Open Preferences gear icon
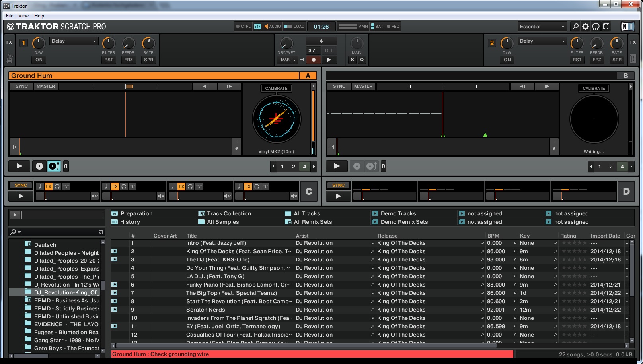Screen dimensions: 643x364 (586, 27)
